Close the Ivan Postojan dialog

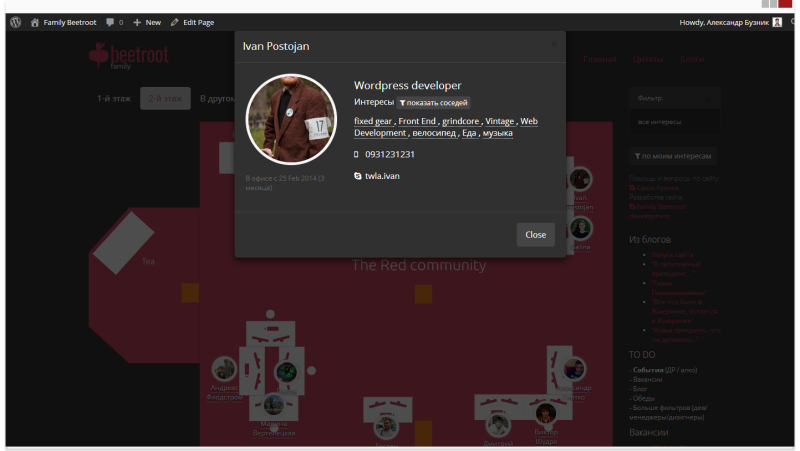[x=535, y=235]
